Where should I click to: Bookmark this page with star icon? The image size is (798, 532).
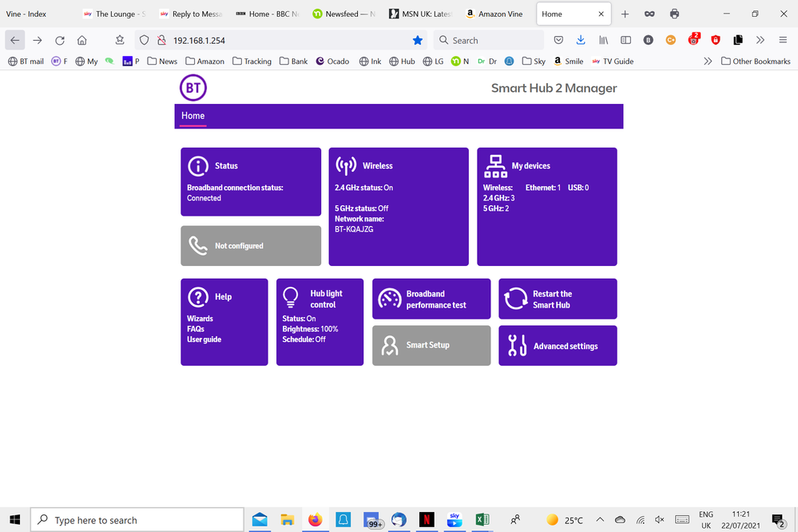417,40
